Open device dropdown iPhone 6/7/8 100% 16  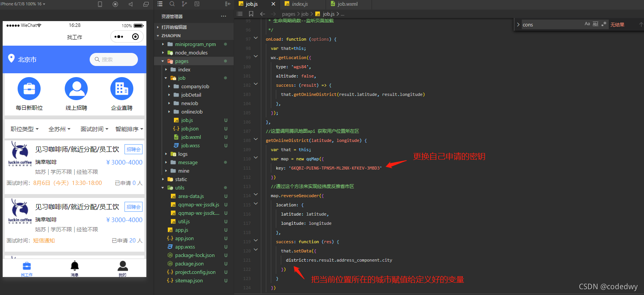tap(23, 4)
